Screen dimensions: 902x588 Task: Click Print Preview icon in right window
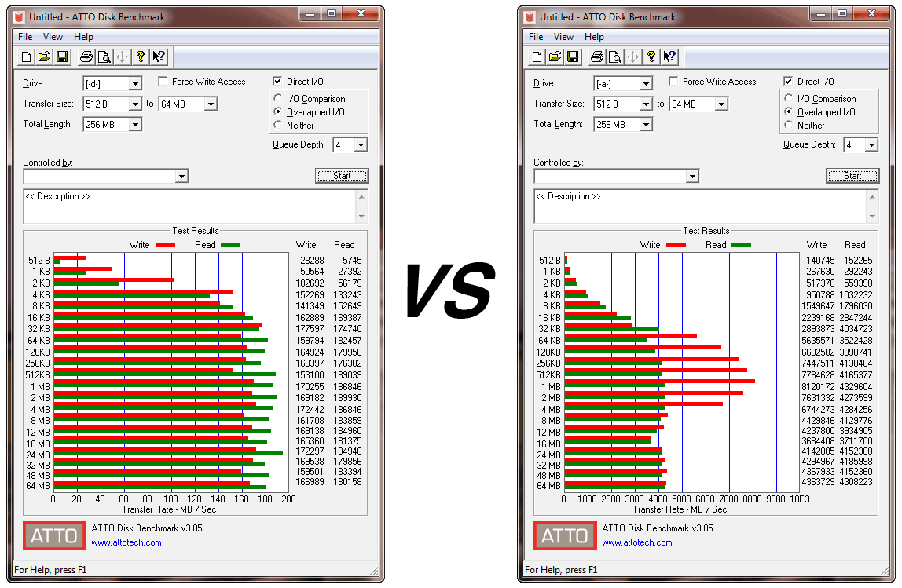(615, 57)
